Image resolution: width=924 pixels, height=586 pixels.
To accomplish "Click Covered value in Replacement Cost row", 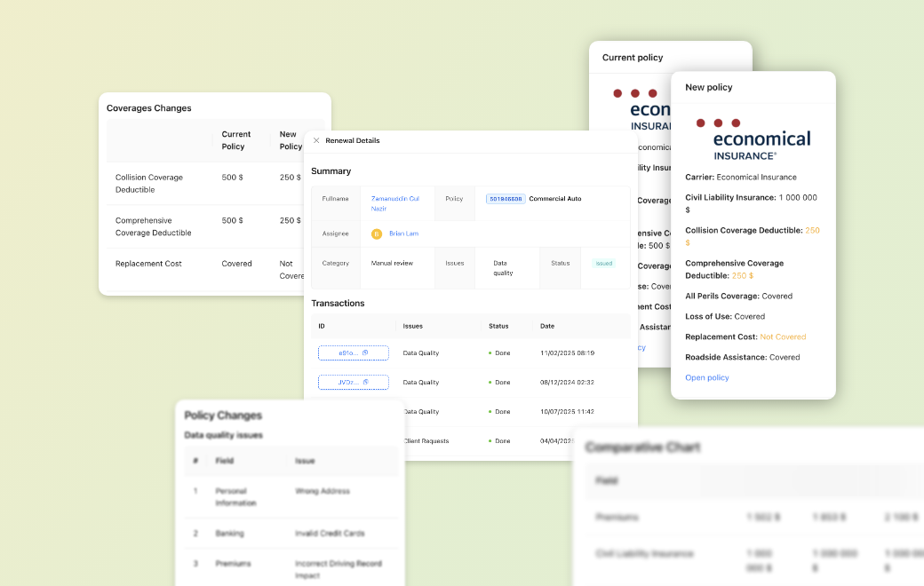I will 237,264.
